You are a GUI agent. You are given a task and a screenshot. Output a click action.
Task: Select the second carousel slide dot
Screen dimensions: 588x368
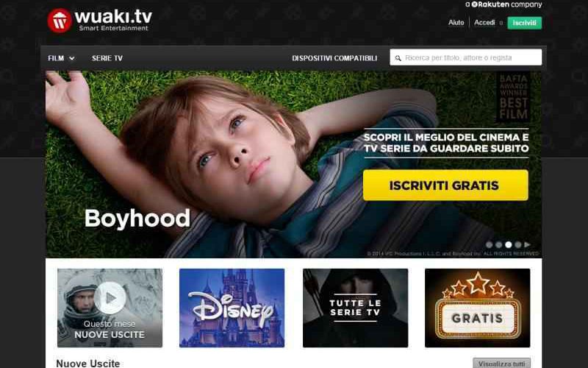(499, 245)
